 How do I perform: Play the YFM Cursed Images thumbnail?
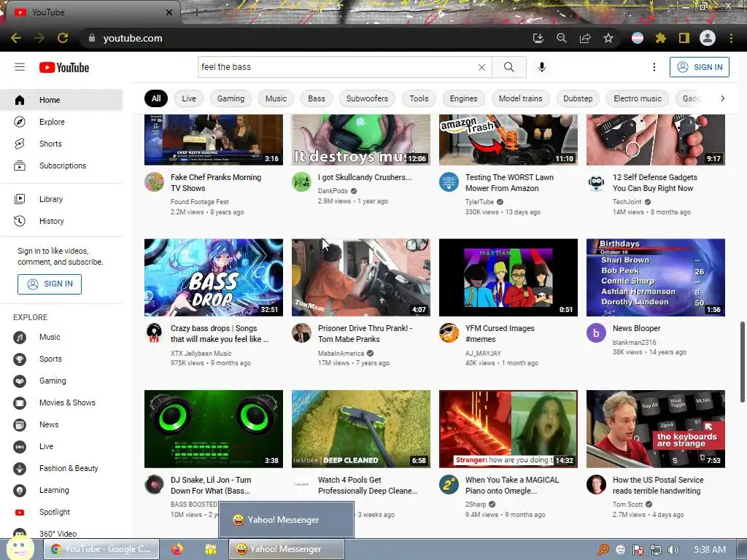pos(508,278)
